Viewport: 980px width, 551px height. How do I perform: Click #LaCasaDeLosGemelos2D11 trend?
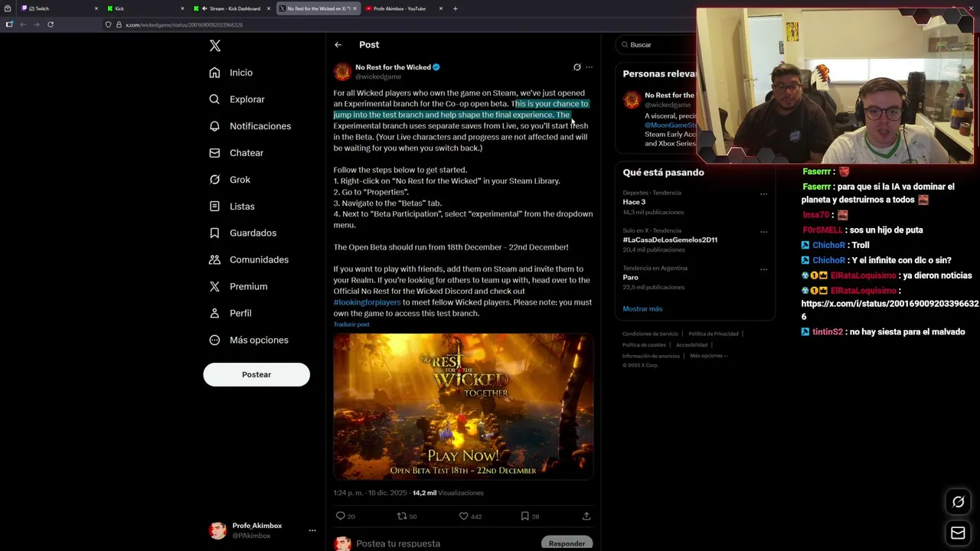670,240
